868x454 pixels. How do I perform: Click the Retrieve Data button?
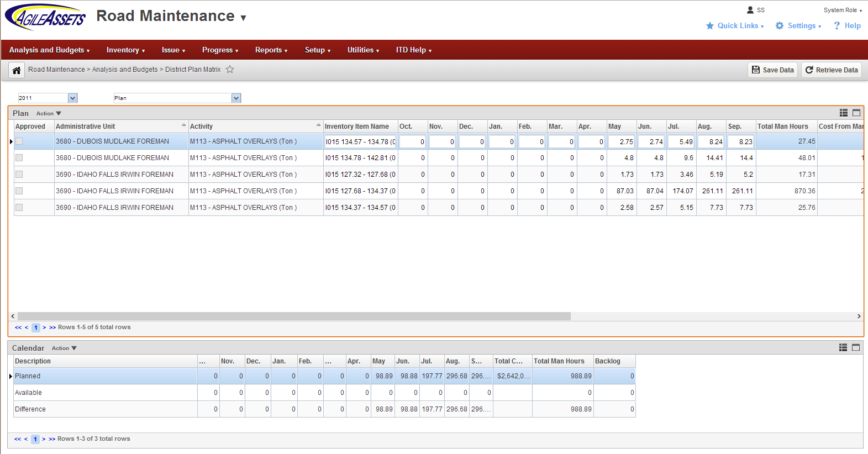(832, 70)
